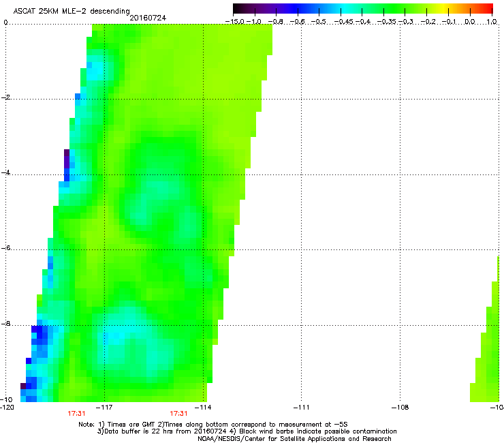This screenshot has width=504, height=443.
Task: Click the longitude axis label -114
Action: click(x=203, y=408)
